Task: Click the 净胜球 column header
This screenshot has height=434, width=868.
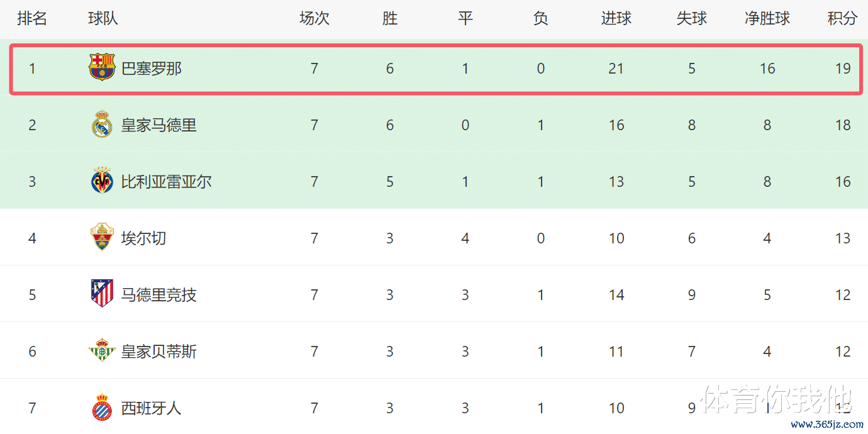Action: (767, 18)
